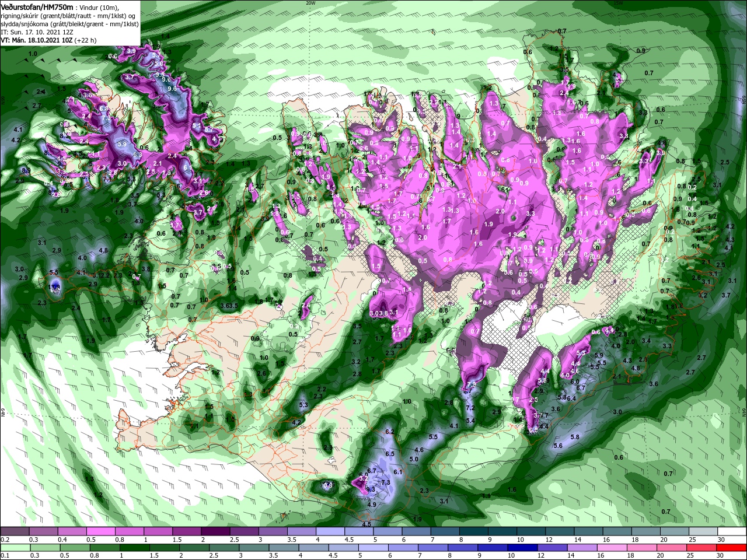Click the medium green 0.5 rain swatch

[75, 548]
